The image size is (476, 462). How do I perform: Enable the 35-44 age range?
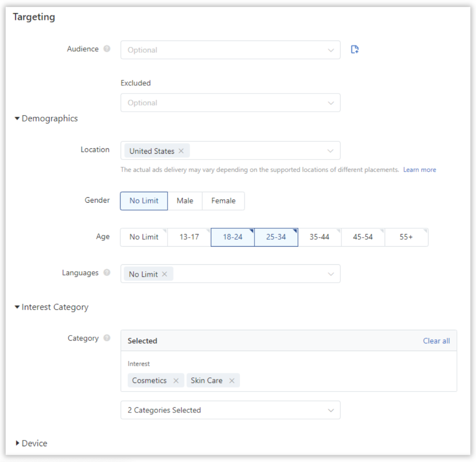point(319,237)
